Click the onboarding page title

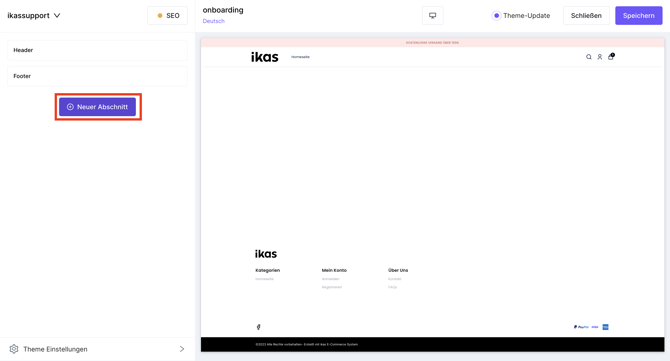(x=223, y=10)
